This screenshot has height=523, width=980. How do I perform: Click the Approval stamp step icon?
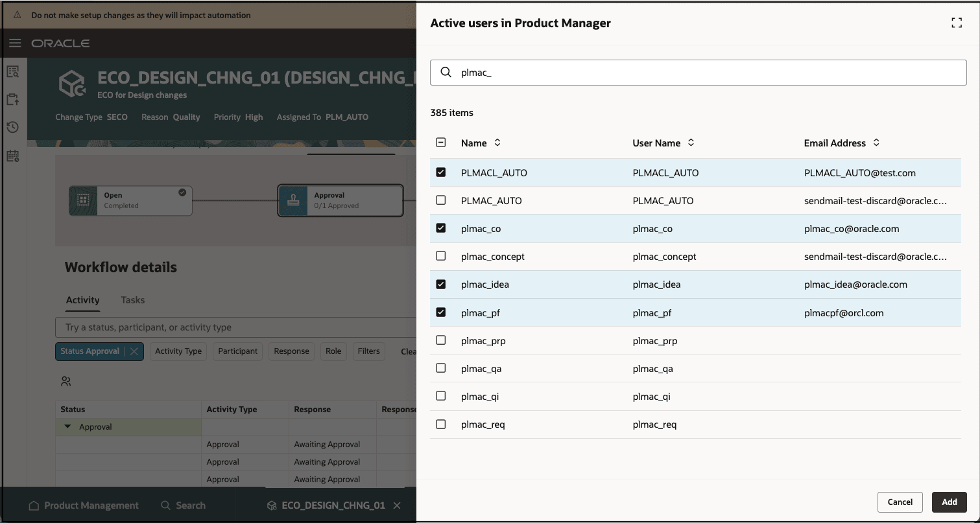293,200
